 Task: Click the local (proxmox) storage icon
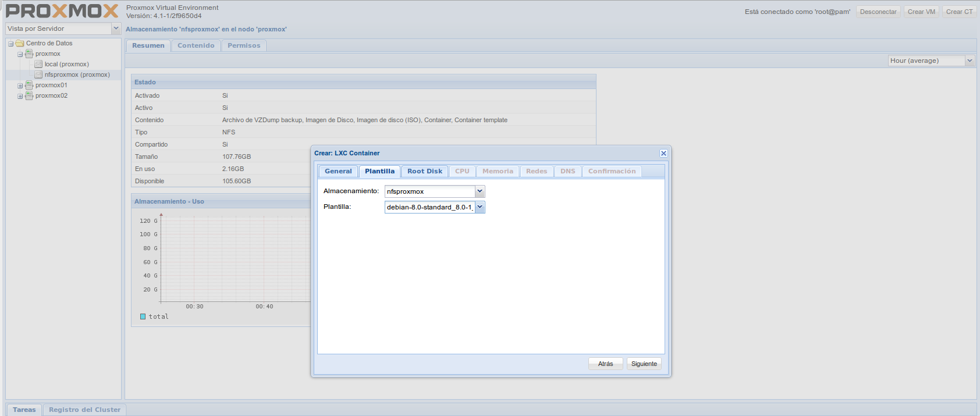tap(38, 65)
